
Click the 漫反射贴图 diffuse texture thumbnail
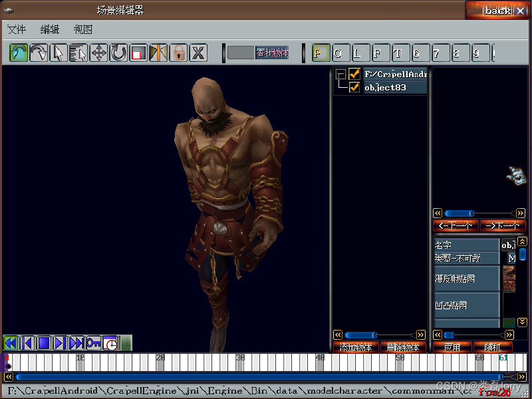tap(509, 279)
